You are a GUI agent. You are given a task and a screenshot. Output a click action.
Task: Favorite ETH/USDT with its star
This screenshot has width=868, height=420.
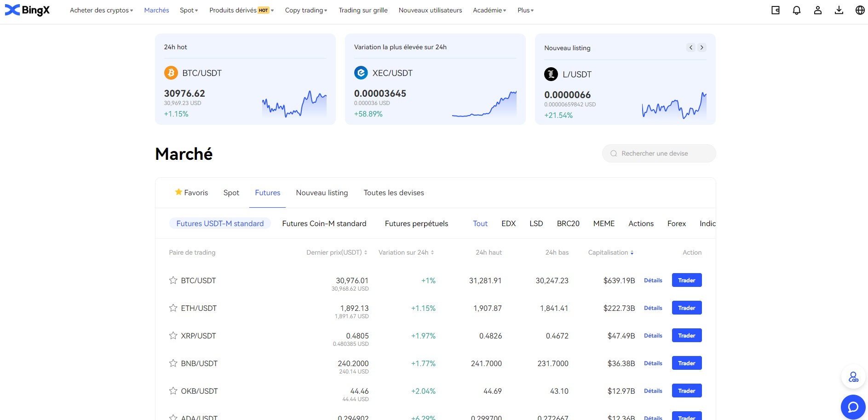(173, 308)
